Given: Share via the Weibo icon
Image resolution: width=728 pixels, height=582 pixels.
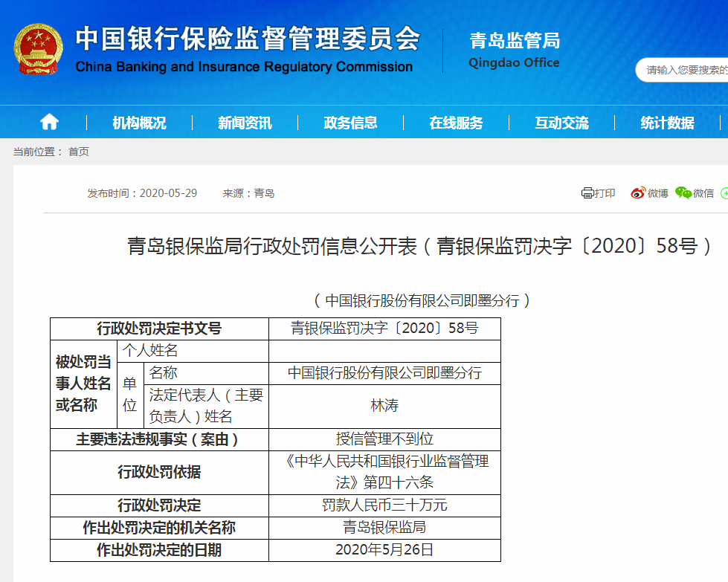Looking at the screenshot, I should tap(638, 193).
